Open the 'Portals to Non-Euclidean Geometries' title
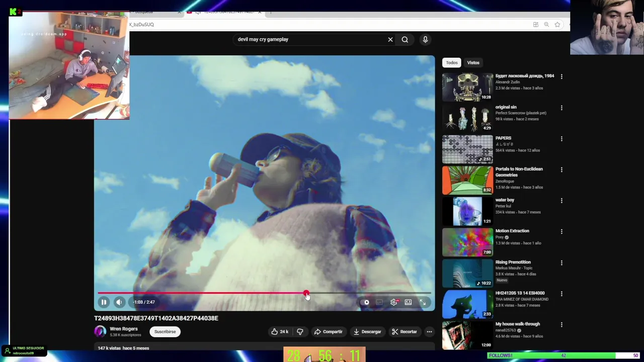The image size is (644, 362). (519, 172)
